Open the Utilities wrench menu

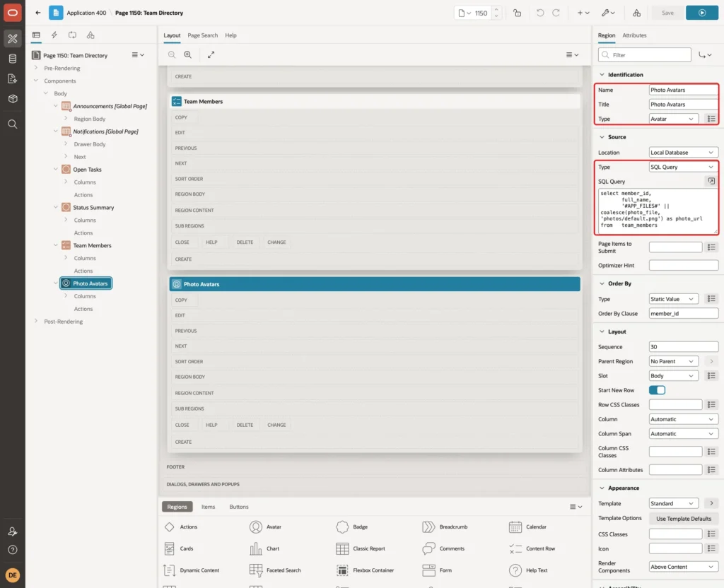(608, 13)
